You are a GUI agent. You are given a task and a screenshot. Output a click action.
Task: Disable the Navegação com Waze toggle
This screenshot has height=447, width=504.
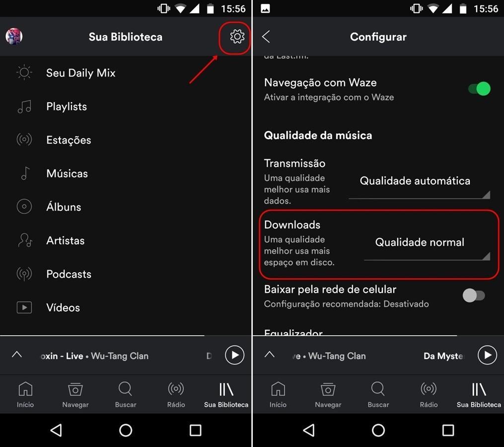tap(479, 89)
